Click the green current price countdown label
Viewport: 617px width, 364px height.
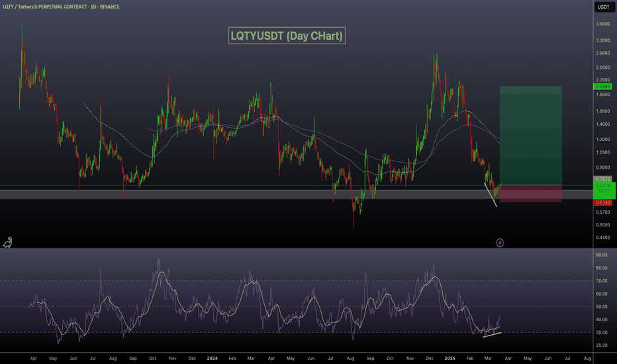pos(604,191)
